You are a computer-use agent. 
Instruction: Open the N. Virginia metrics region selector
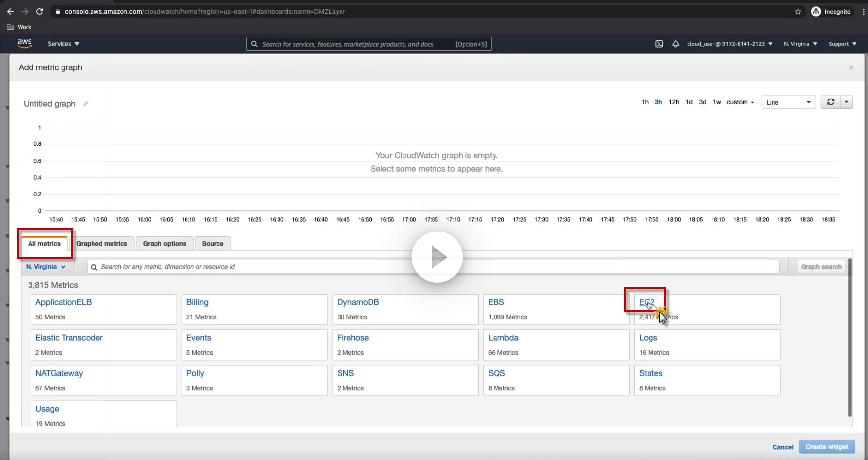[46, 267]
